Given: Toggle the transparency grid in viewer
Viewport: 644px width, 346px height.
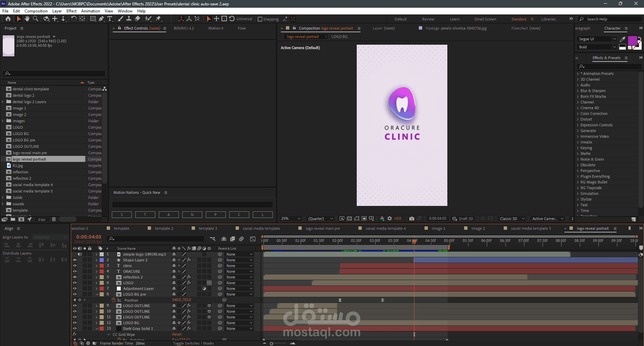Looking at the screenshot, I should [349, 219].
